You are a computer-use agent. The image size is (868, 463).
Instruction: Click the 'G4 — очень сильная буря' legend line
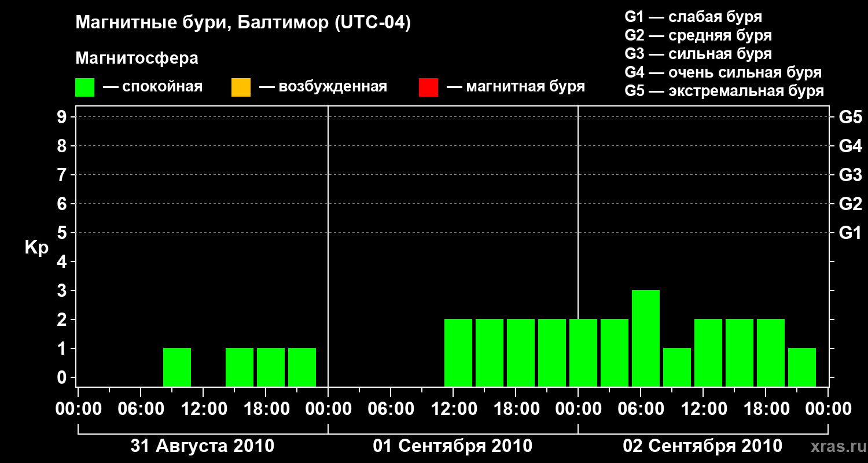click(x=723, y=72)
